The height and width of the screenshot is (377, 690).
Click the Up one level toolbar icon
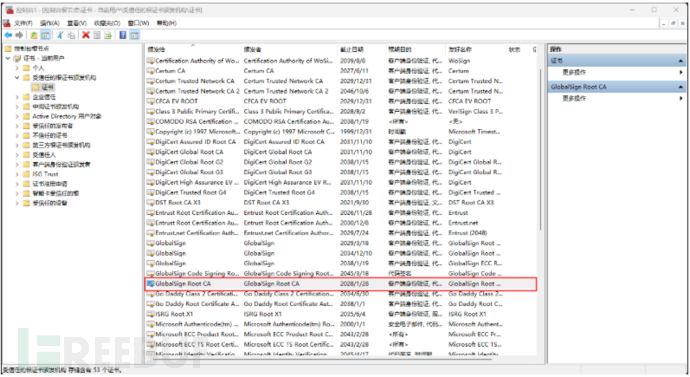(x=34, y=35)
